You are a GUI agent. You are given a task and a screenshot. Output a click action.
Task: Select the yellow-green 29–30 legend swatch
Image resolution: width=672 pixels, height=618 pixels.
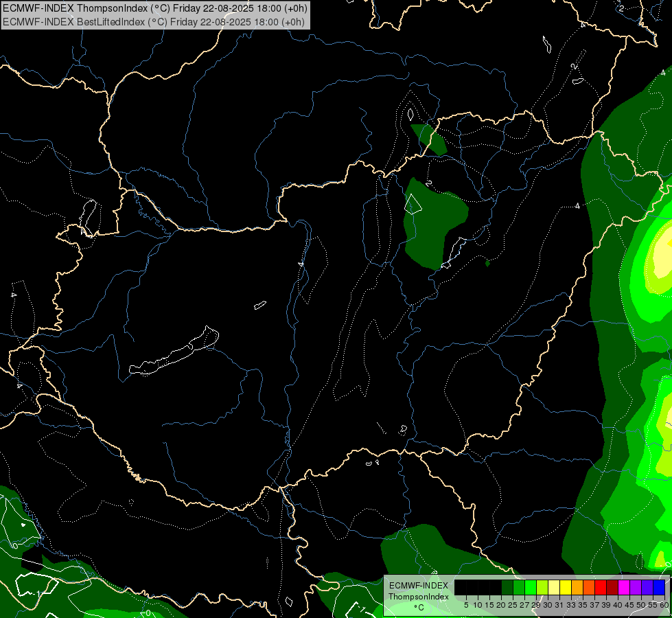[542, 587]
